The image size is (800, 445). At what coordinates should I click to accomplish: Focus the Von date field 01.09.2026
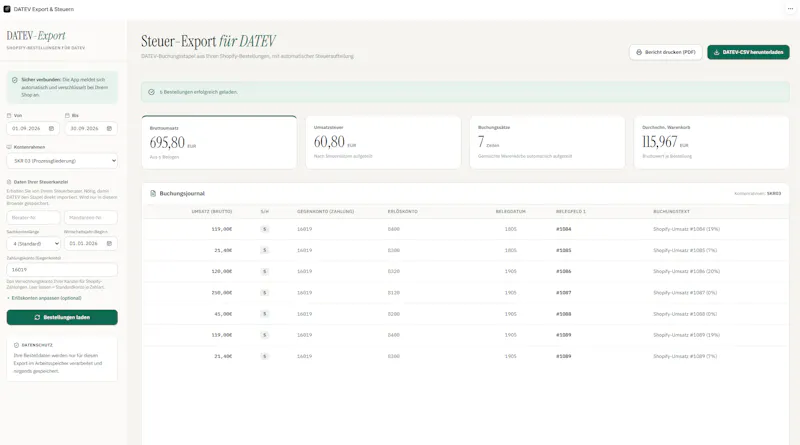click(33, 129)
